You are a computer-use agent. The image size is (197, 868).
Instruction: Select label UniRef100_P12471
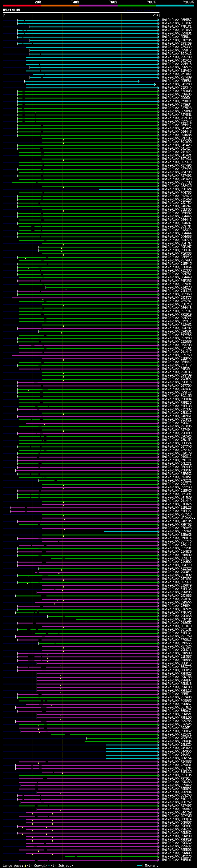click(x=177, y=735)
